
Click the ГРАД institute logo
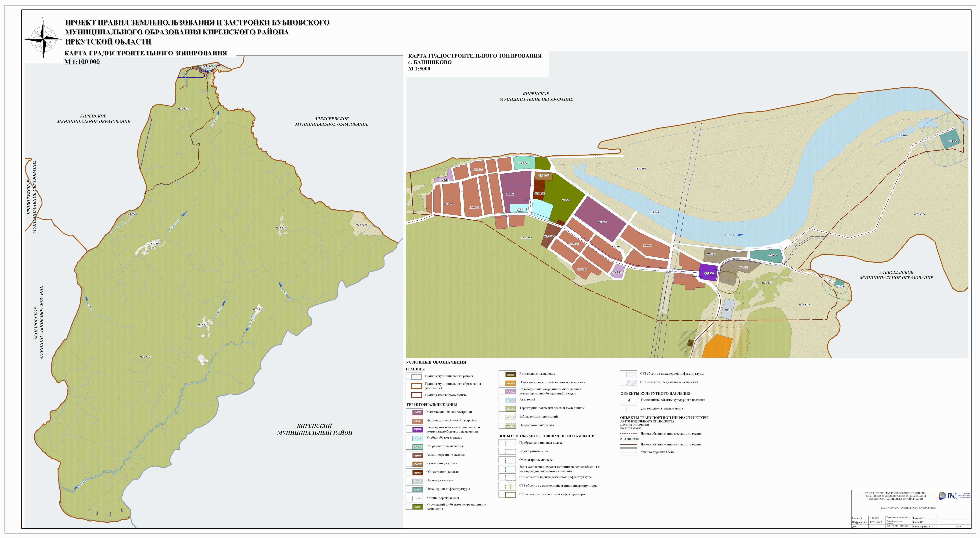point(954,496)
